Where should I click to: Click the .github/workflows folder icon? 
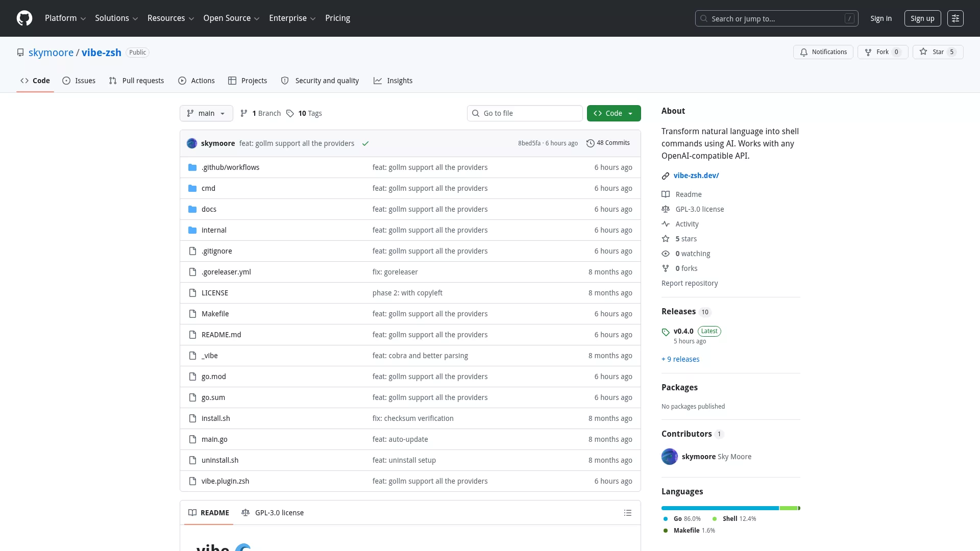[x=192, y=167]
